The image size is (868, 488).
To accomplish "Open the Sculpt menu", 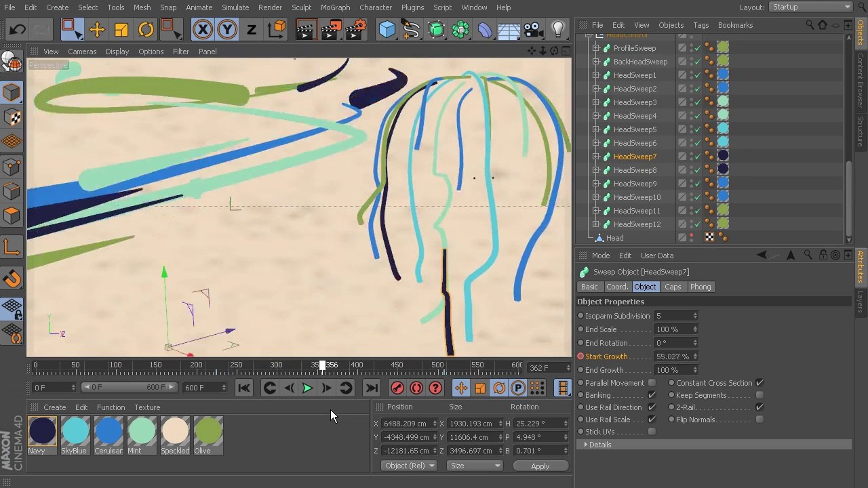I will (302, 7).
